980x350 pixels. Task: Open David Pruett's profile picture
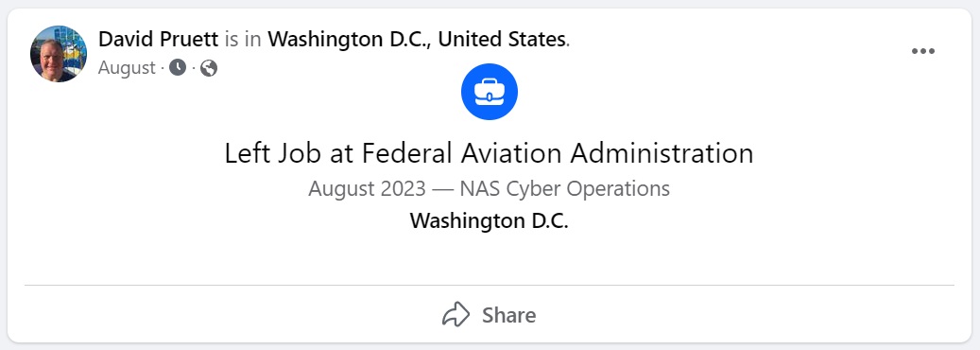tap(59, 54)
